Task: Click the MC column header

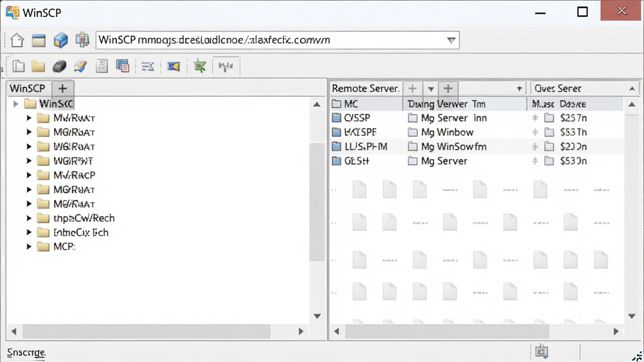Action: click(x=367, y=104)
